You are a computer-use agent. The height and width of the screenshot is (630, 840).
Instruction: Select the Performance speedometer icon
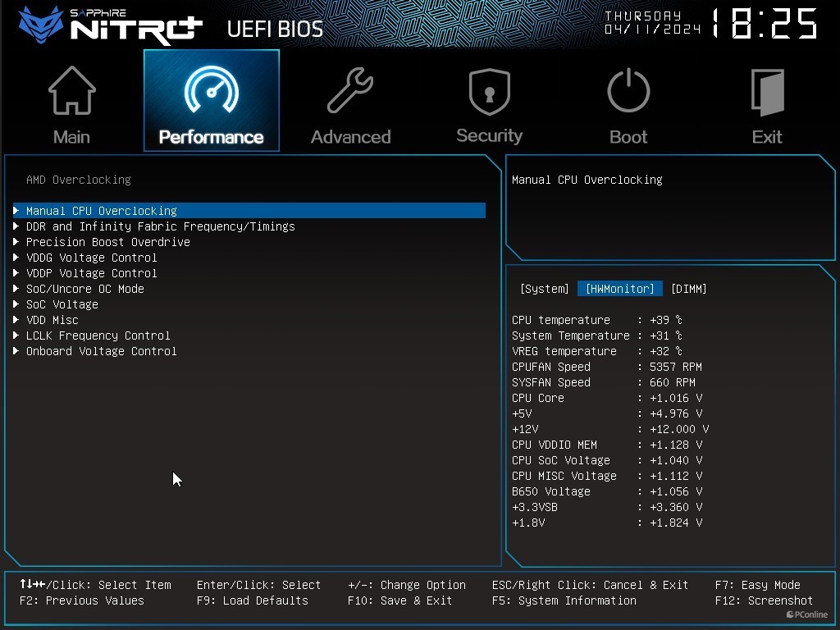click(212, 89)
